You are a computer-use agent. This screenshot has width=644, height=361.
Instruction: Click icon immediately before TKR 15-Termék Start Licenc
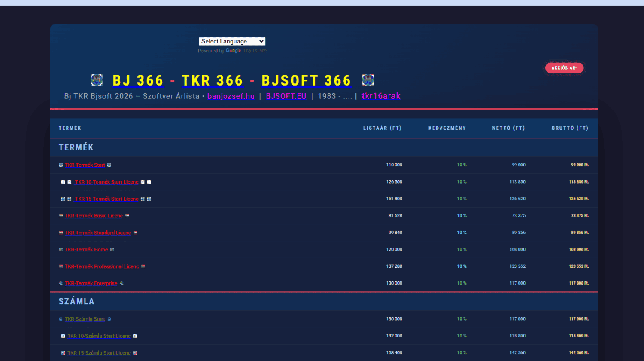(x=70, y=199)
